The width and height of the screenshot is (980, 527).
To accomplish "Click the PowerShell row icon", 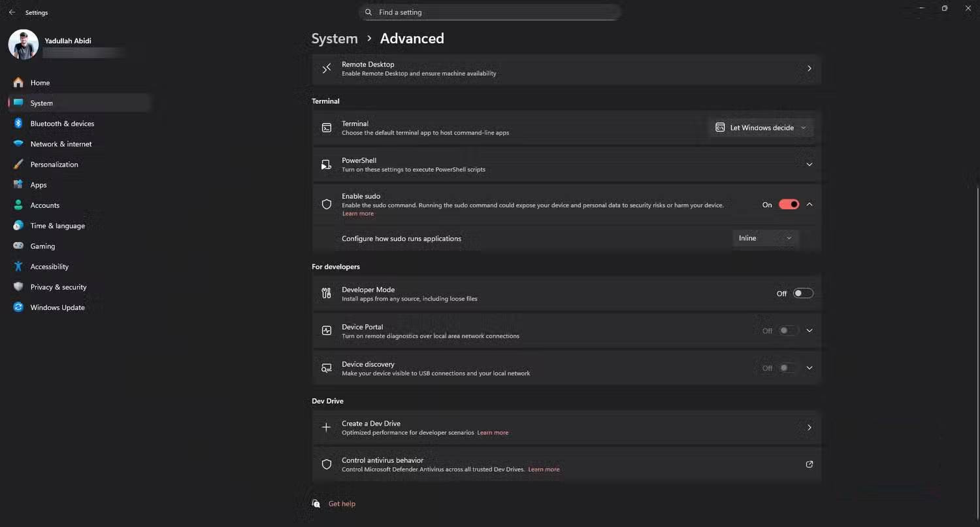I will [327, 165].
